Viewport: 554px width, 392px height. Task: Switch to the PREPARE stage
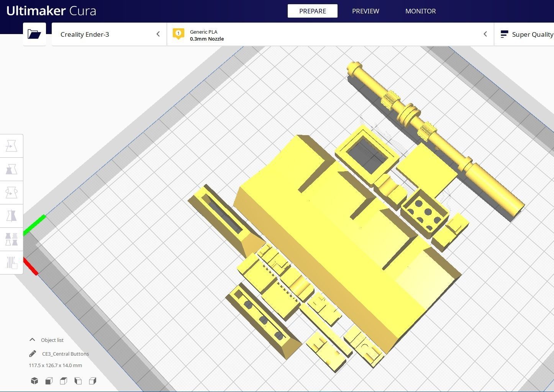pos(313,11)
